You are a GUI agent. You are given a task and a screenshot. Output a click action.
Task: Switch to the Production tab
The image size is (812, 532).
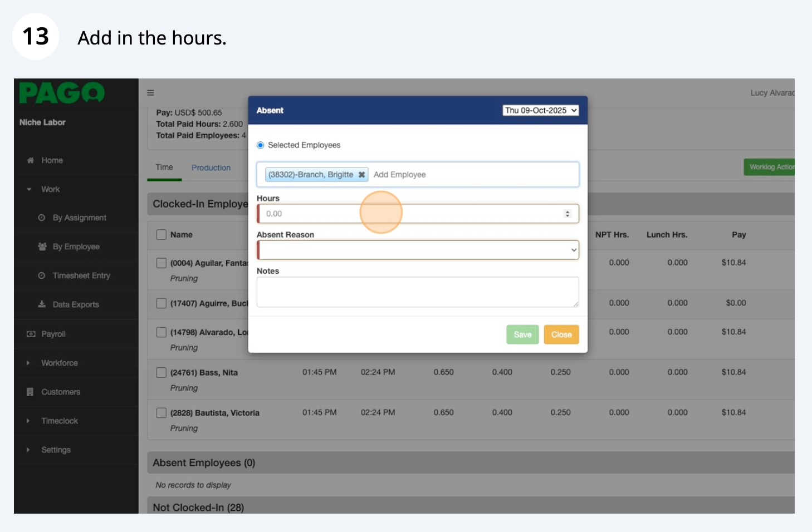[x=211, y=168]
